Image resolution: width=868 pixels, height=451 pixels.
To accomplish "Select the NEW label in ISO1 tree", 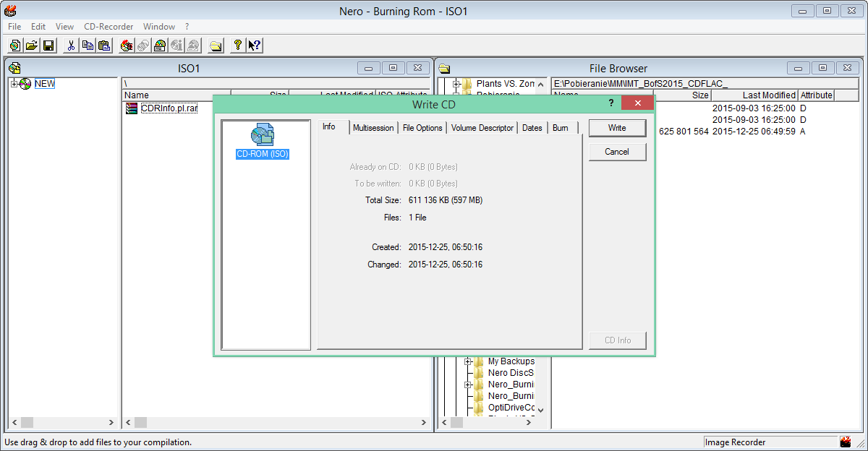I will [45, 84].
